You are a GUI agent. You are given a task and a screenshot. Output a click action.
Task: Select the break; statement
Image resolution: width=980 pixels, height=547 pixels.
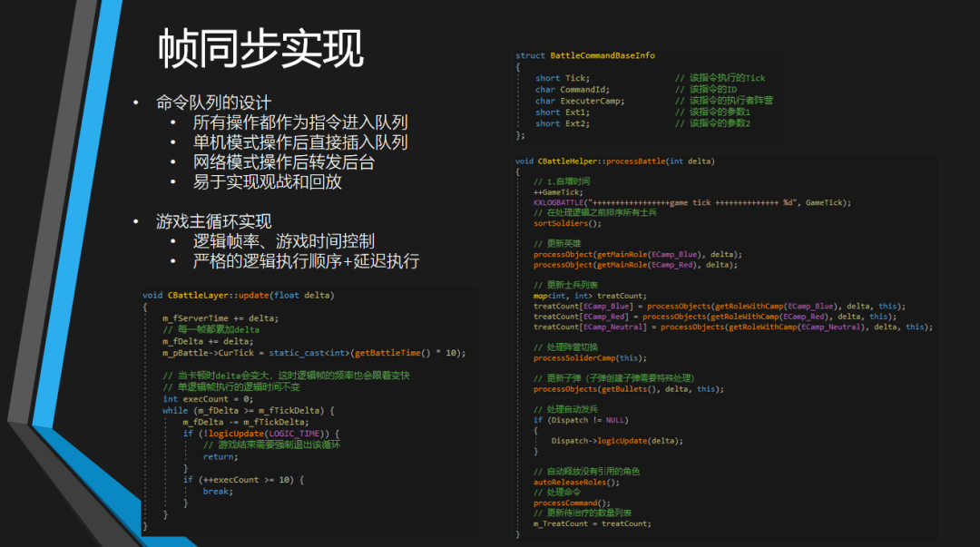coord(218,492)
